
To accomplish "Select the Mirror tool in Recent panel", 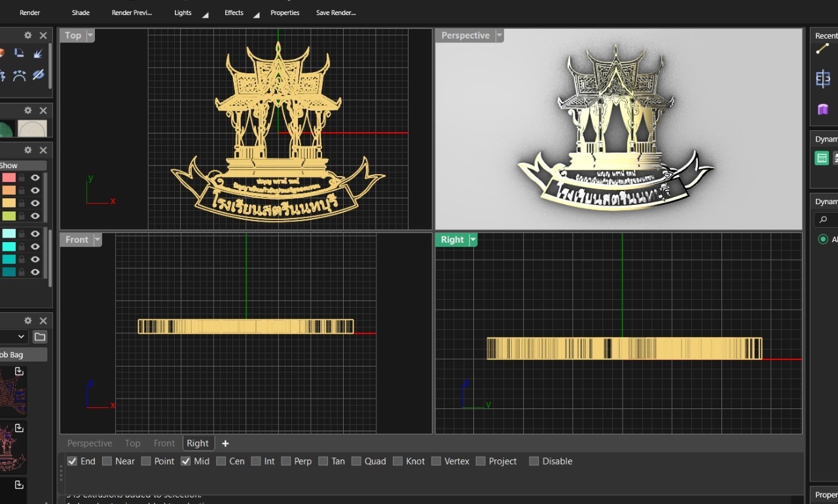I will click(823, 79).
